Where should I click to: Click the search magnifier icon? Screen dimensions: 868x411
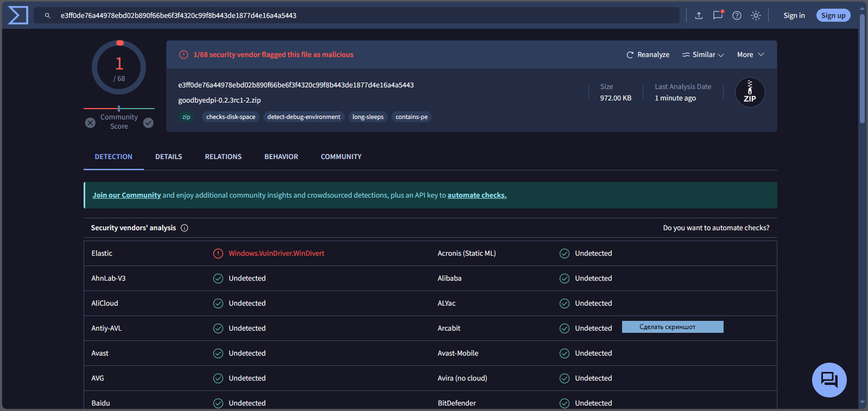tap(48, 16)
